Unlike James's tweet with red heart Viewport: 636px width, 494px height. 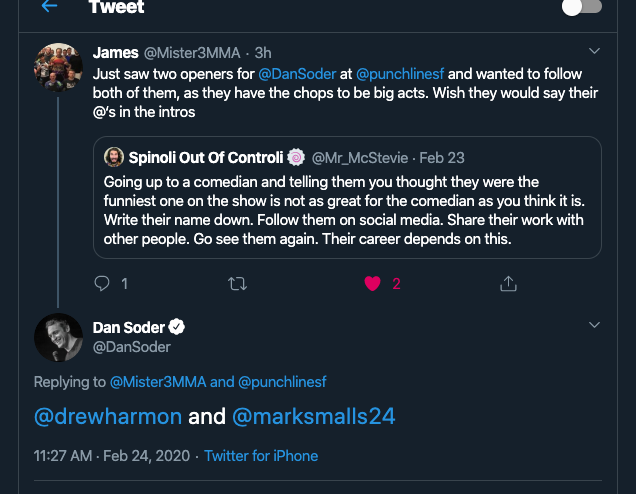click(373, 284)
